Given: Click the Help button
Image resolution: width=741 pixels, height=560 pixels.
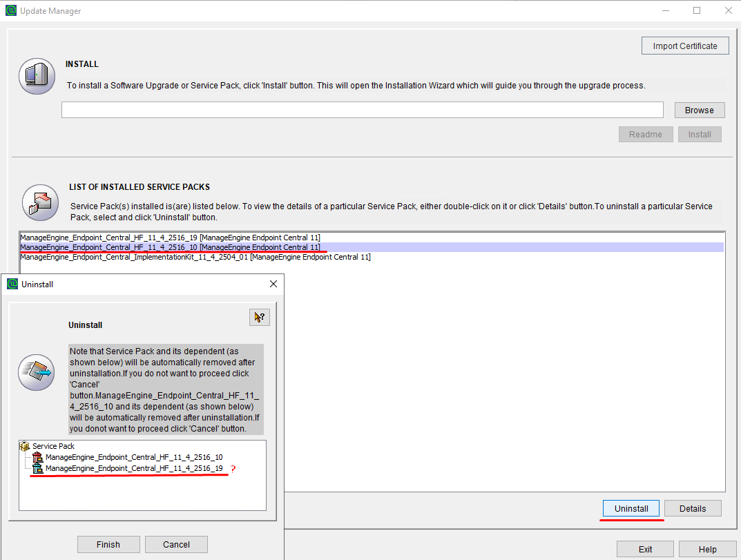Looking at the screenshot, I should 707,549.
